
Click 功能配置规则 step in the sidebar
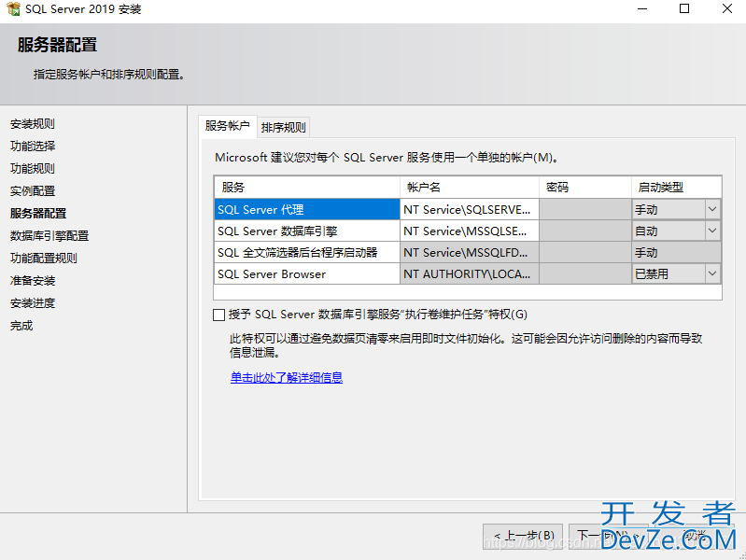[x=44, y=258]
